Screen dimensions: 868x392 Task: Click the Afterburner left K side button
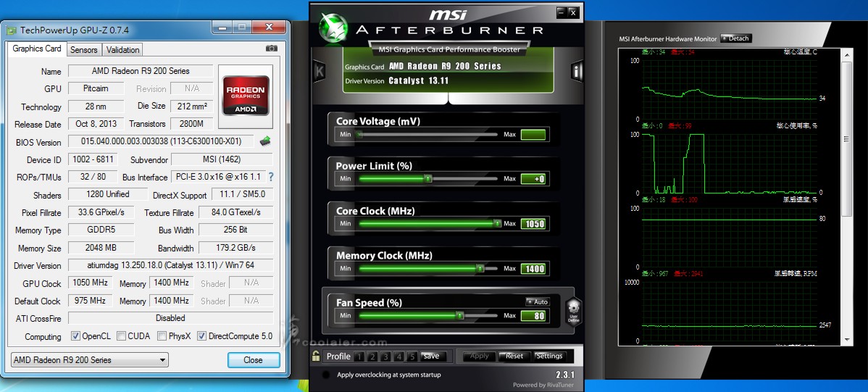(x=319, y=72)
